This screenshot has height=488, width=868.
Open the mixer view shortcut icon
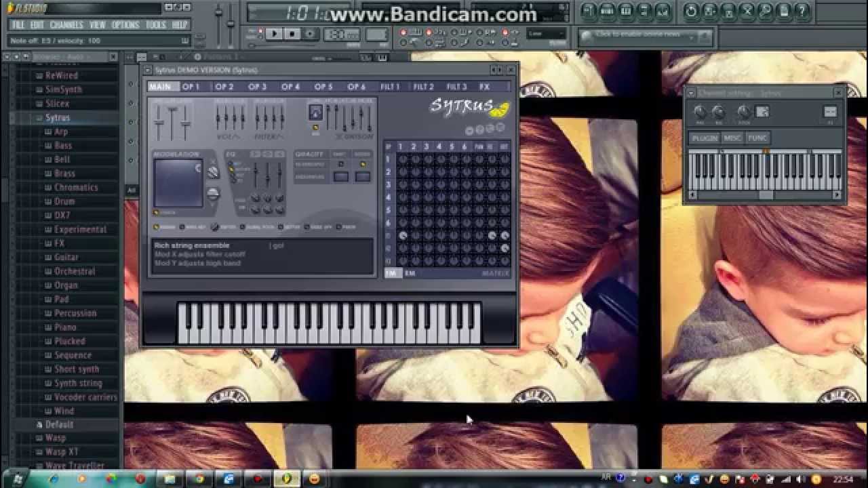tap(663, 11)
